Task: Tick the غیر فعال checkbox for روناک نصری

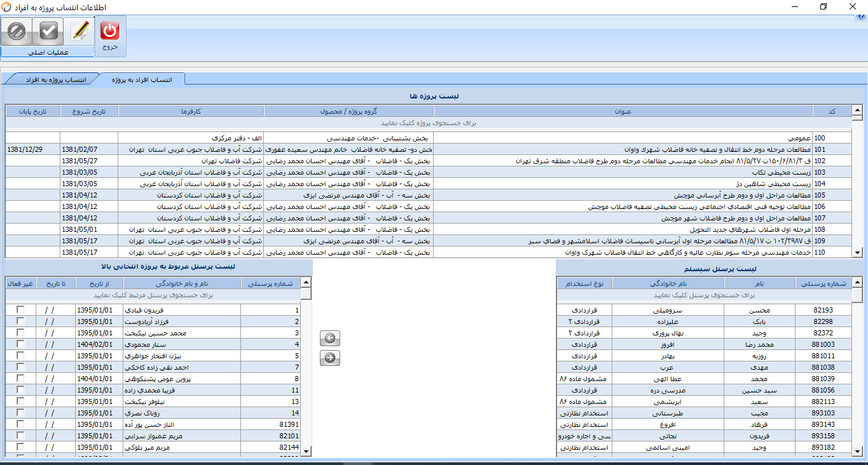Action: pyautogui.click(x=21, y=413)
